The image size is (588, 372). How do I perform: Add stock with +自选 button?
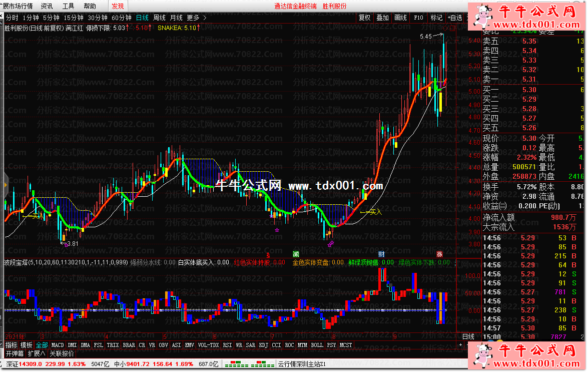point(455,18)
